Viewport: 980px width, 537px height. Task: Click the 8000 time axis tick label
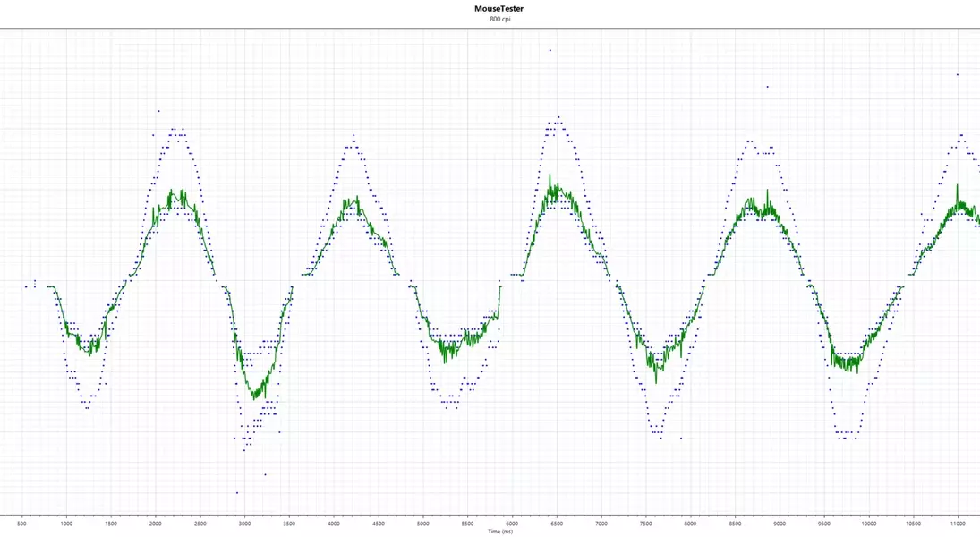690,523
